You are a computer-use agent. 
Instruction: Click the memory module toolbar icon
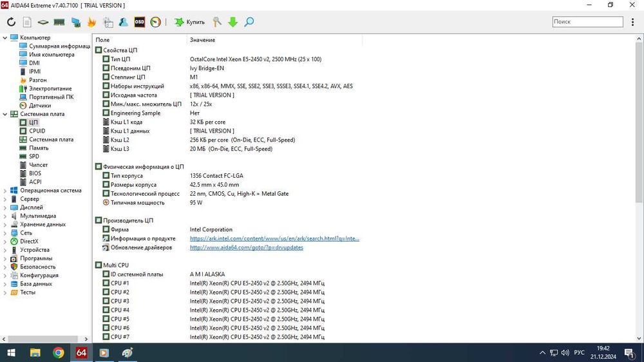pyautogui.click(x=59, y=22)
